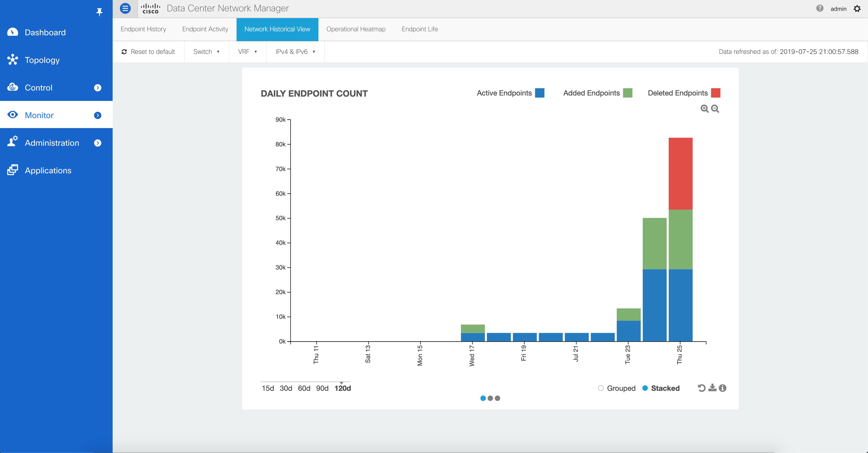Image resolution: width=868 pixels, height=453 pixels.
Task: Click the chart reset/undo arrow icon
Action: (x=702, y=388)
